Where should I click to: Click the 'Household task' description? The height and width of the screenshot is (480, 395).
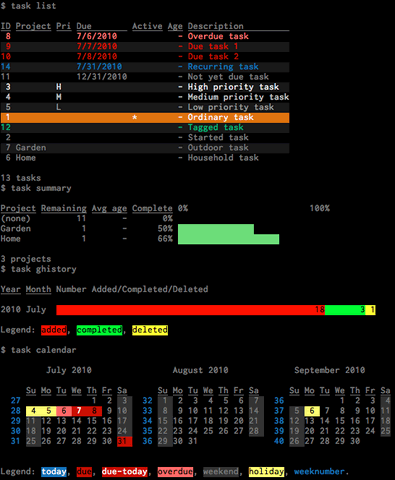[223, 158]
